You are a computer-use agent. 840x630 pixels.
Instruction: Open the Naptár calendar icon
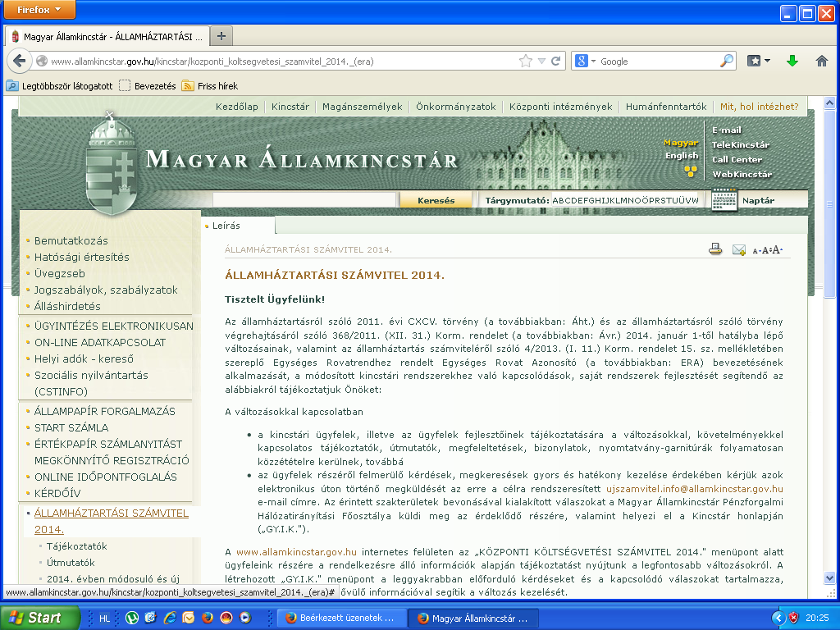click(x=724, y=200)
